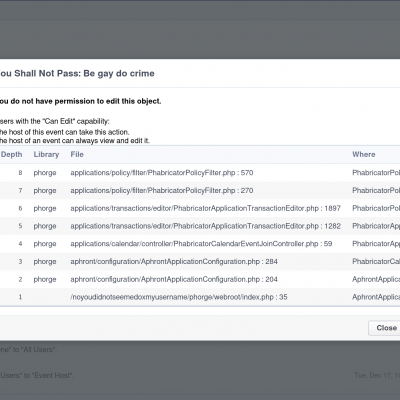Select AphrontApplicationConfiguration.php : 204 row
400x400 pixels.
[200, 279]
